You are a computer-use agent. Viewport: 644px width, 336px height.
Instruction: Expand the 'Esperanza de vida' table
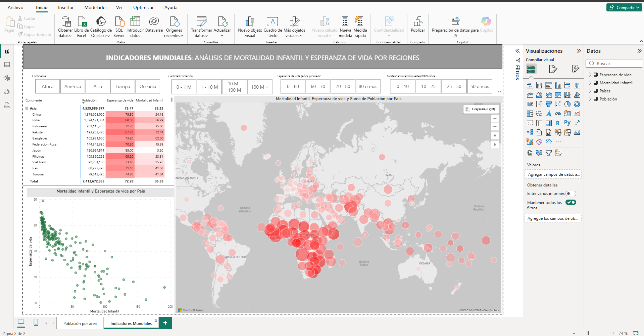tap(590, 75)
